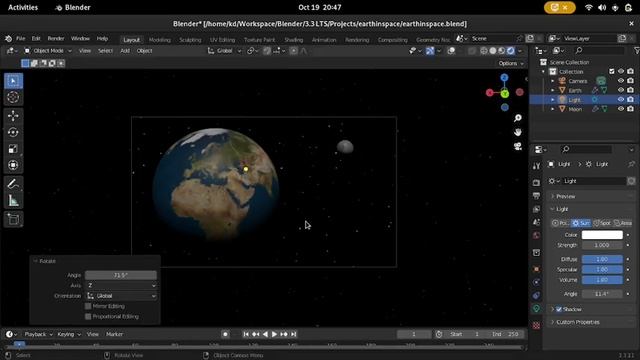Click the white light Color swatch
640x360 pixels.
pos(602,235)
